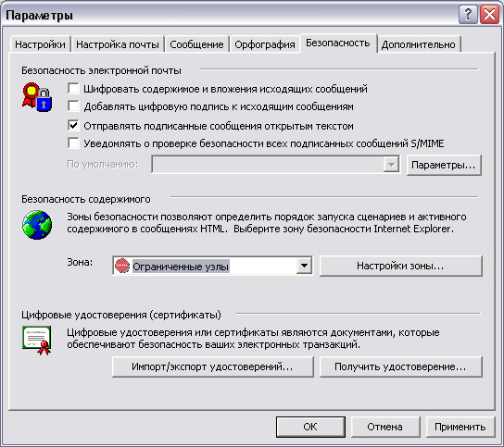Click the globe content security icon
The image size is (504, 447).
pos(37,225)
